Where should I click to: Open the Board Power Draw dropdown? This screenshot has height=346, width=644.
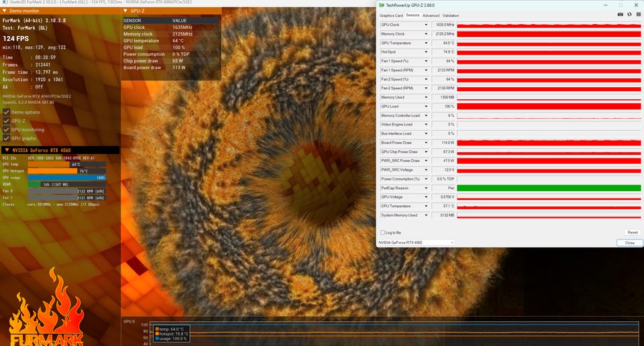[x=425, y=142]
